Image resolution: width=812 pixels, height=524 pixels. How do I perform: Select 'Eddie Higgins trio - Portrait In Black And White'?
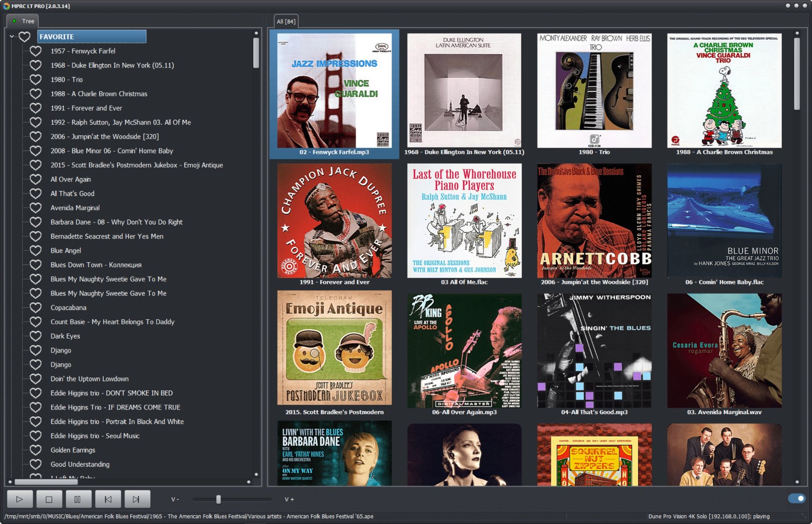click(x=117, y=422)
